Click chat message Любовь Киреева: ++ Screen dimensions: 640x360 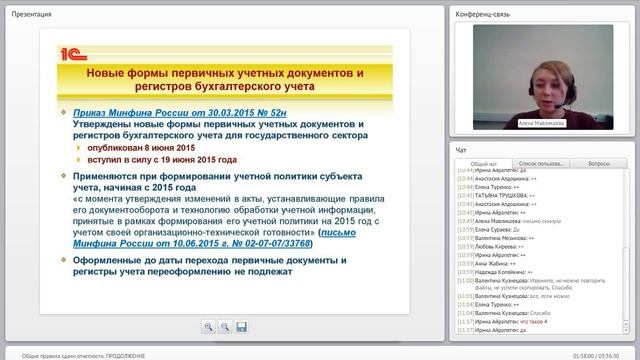(491, 247)
